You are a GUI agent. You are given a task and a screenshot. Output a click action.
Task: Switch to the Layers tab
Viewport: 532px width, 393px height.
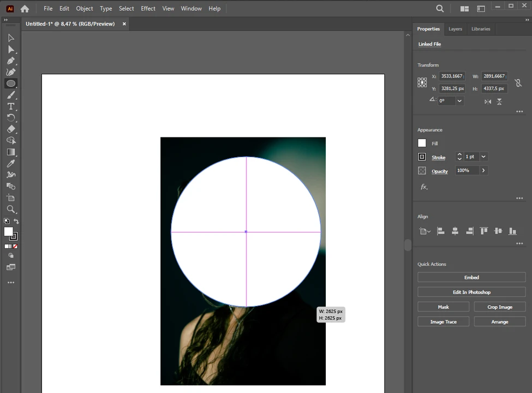point(455,29)
